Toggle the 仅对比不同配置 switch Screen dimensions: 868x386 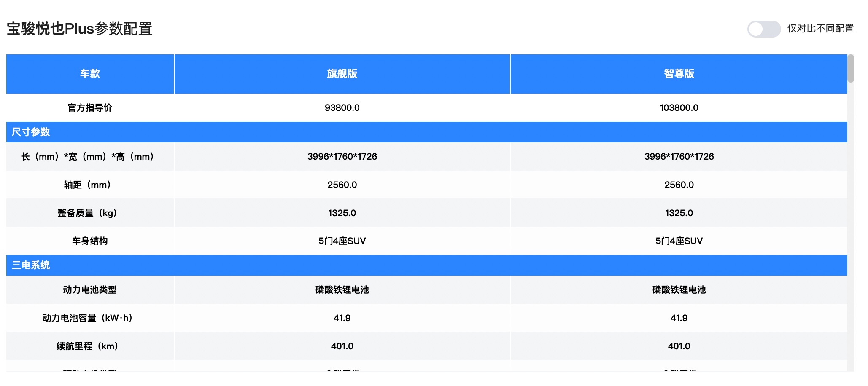pos(764,29)
